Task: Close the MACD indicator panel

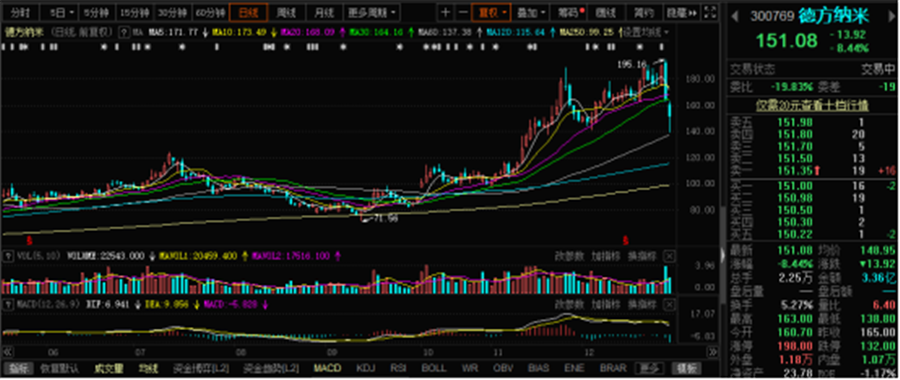Action: [x=669, y=303]
